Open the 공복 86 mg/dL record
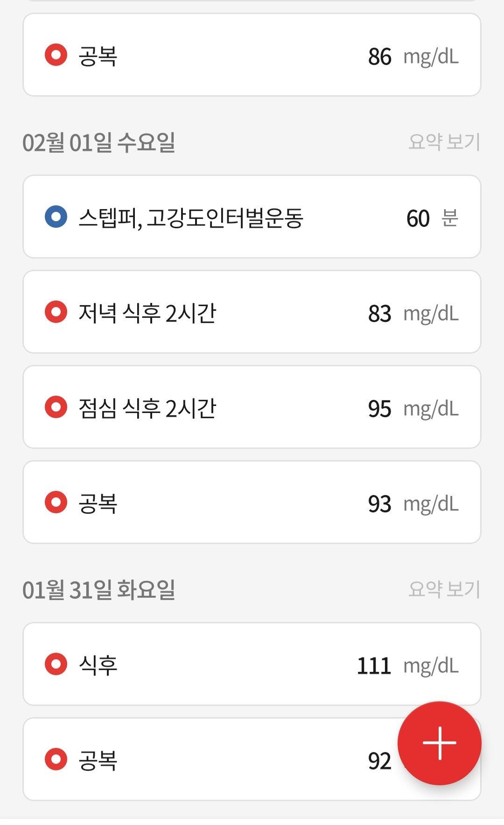The image size is (504, 825). pos(252,55)
